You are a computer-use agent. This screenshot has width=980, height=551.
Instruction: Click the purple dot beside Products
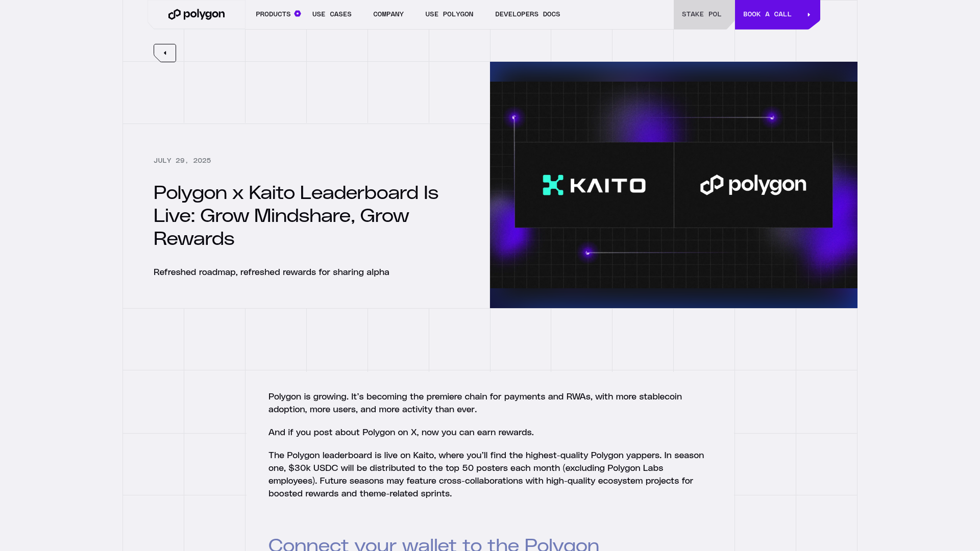click(298, 14)
